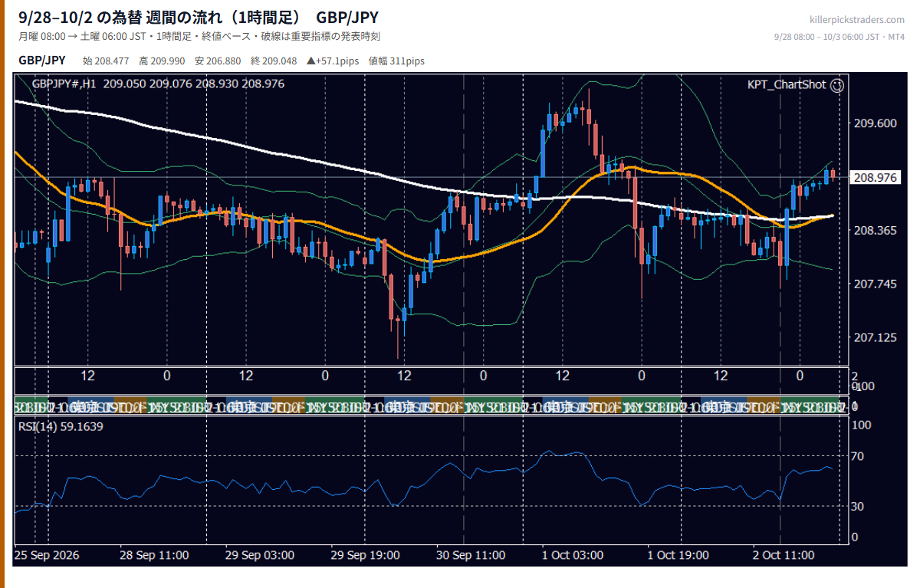Screen dimensions: 920x588
Task: Click the 25 Sep 2026 date label
Action: (47, 555)
